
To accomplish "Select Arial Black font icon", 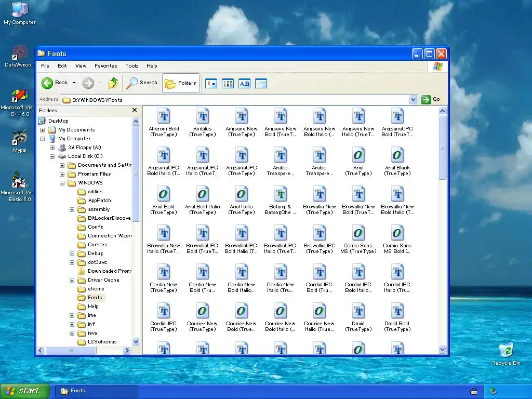I will (397, 155).
